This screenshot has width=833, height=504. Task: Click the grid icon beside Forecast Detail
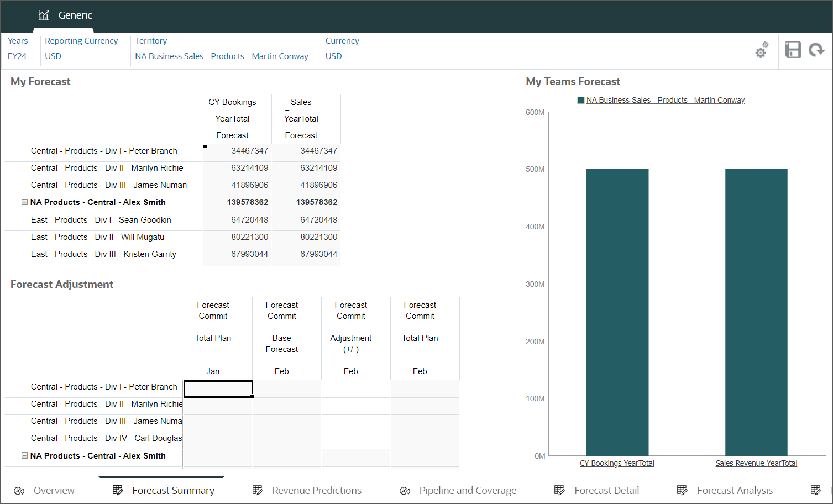click(x=559, y=490)
